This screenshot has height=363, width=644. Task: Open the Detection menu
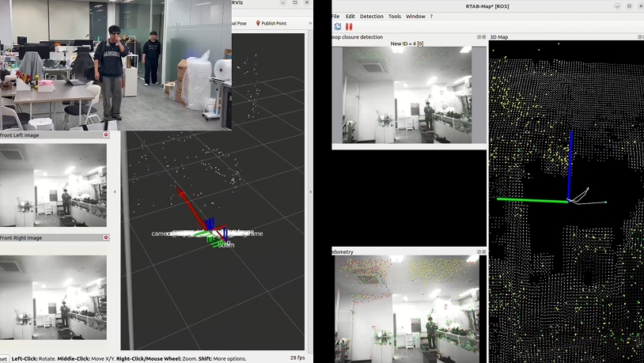click(x=371, y=17)
